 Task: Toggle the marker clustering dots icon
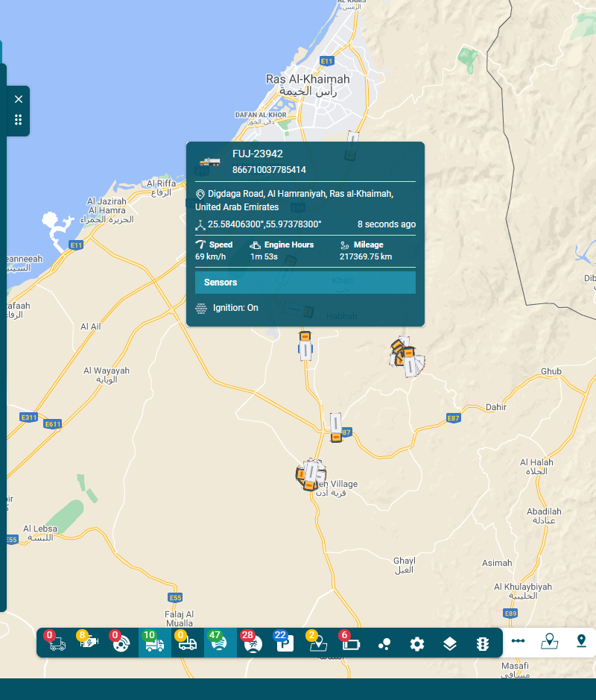pos(384,644)
